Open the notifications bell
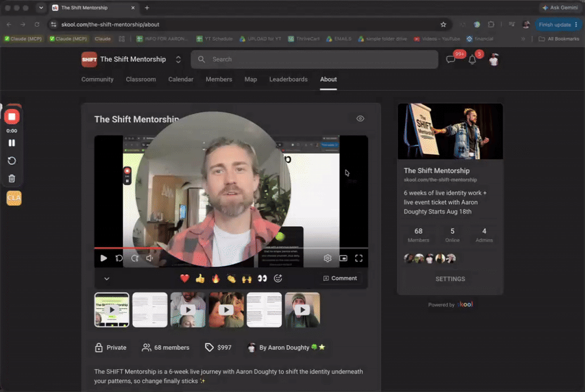 472,60
